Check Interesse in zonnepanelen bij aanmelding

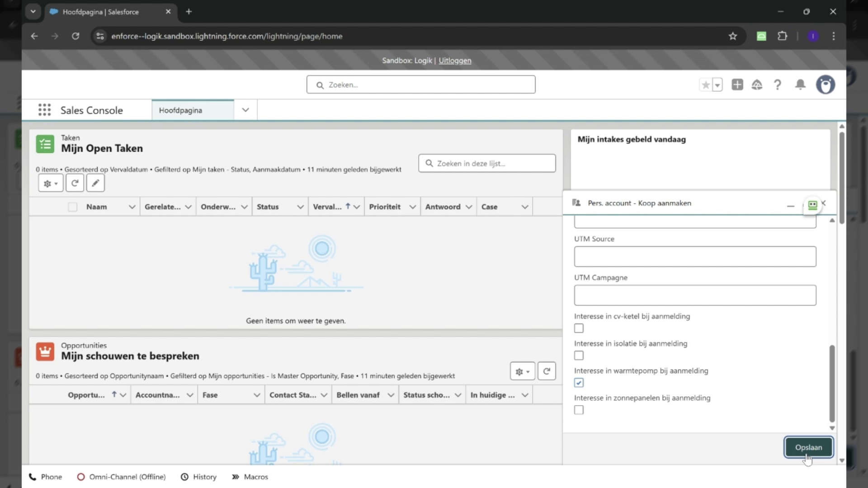click(579, 410)
